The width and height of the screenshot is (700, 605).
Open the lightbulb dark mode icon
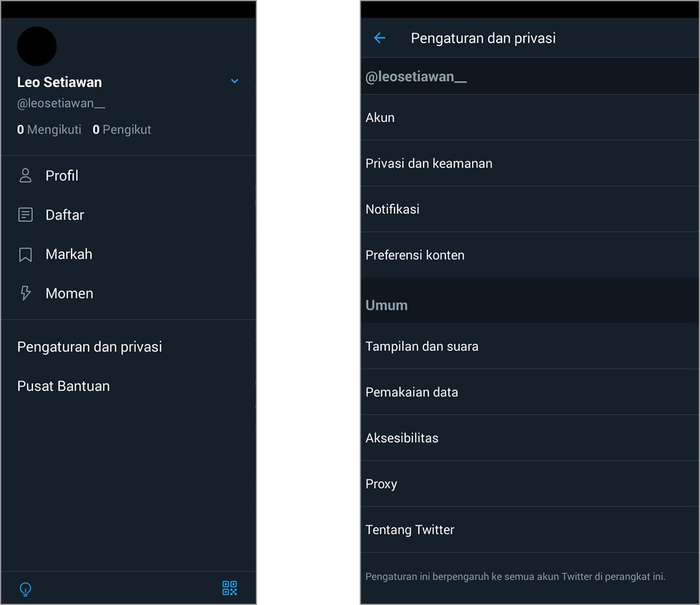25,588
